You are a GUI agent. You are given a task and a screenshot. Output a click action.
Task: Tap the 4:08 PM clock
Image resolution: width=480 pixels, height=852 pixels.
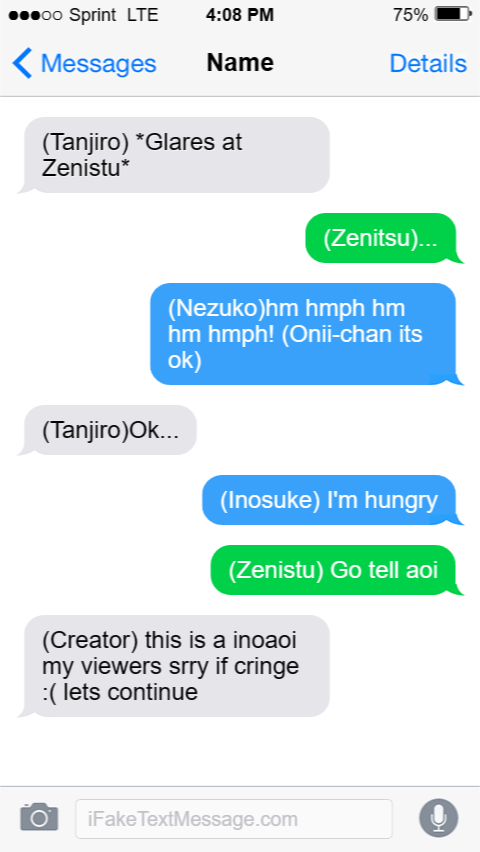click(x=240, y=15)
